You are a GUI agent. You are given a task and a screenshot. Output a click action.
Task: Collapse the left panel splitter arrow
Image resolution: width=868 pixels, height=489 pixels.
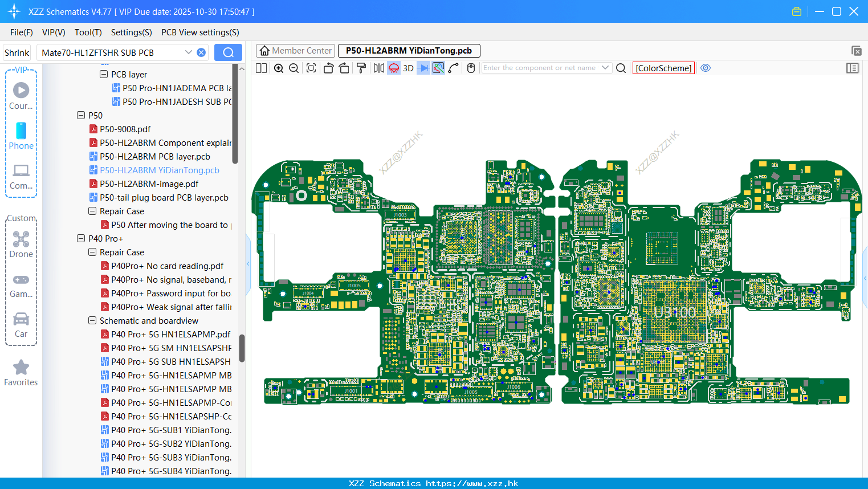pyautogui.click(x=248, y=264)
